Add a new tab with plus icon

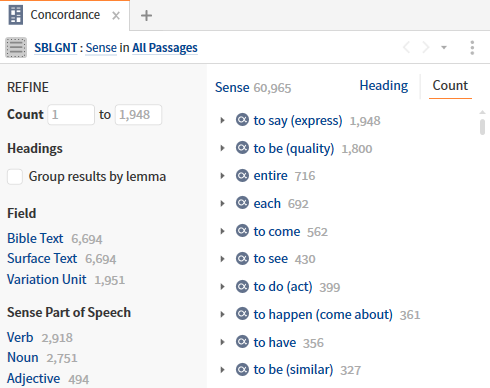(x=146, y=15)
